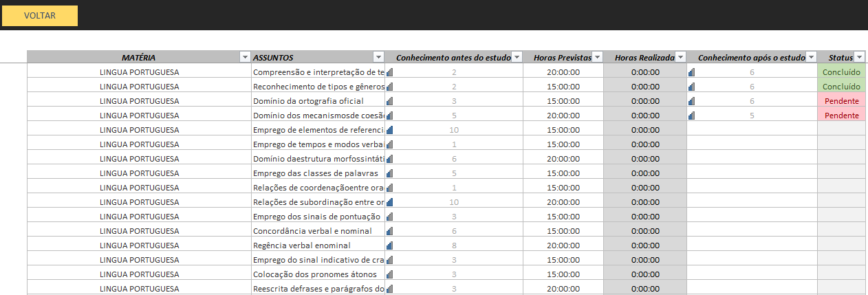Select the empty Status cell in Emprego de elementos row
This screenshot has height=295, width=868.
click(x=841, y=129)
